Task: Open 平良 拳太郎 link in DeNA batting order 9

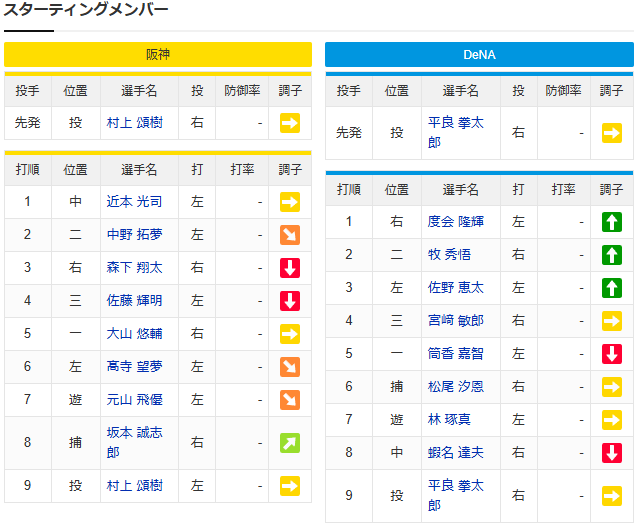Action: [x=456, y=496]
